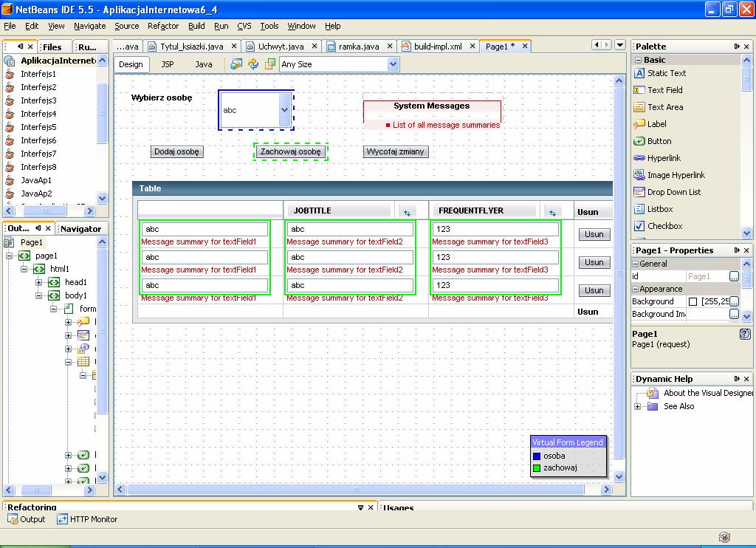Click the Dodaj osobę button
This screenshot has height=548, width=756.
[177, 151]
